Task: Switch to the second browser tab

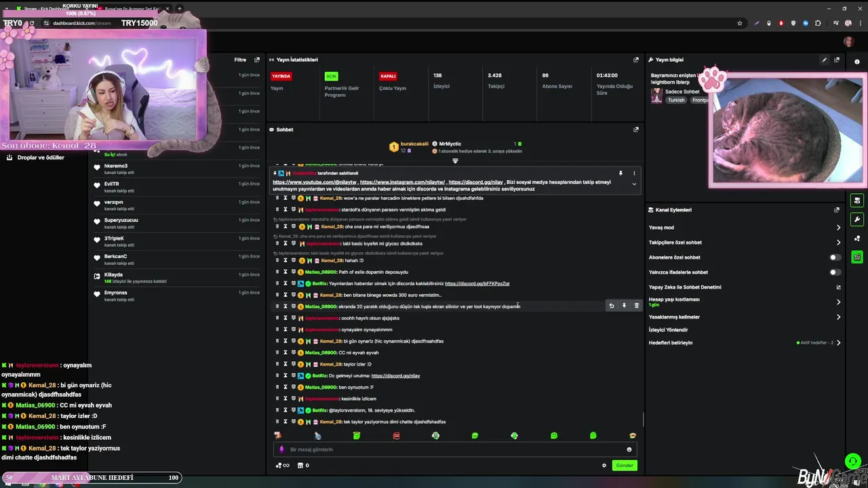Action: tap(132, 8)
